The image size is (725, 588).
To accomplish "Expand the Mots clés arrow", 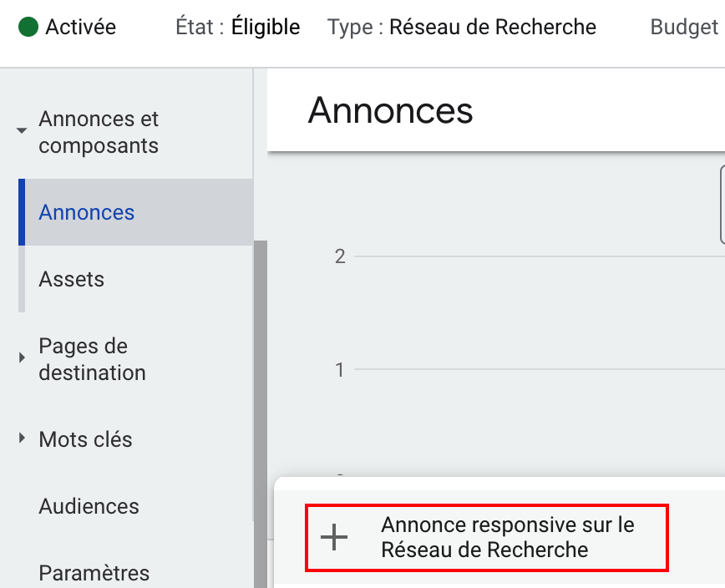I will coord(22,438).
